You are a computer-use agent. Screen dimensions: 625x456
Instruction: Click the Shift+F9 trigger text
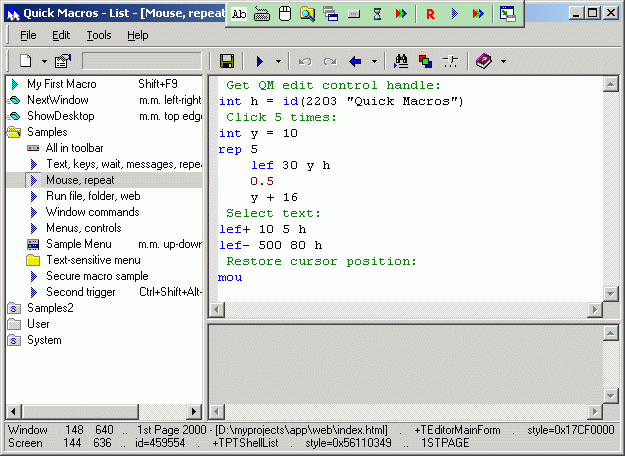point(158,84)
